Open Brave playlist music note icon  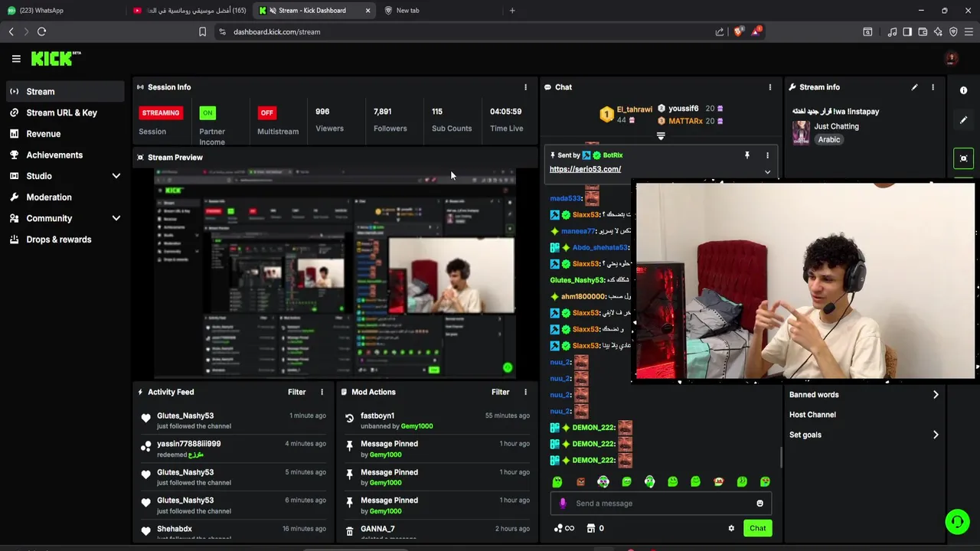click(x=892, y=31)
